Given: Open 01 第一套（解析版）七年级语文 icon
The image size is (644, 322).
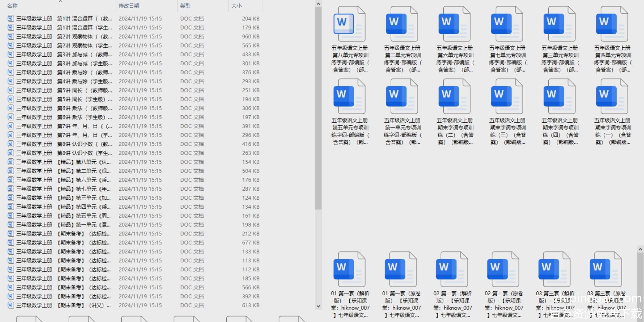Looking at the screenshot, I should (x=349, y=270).
